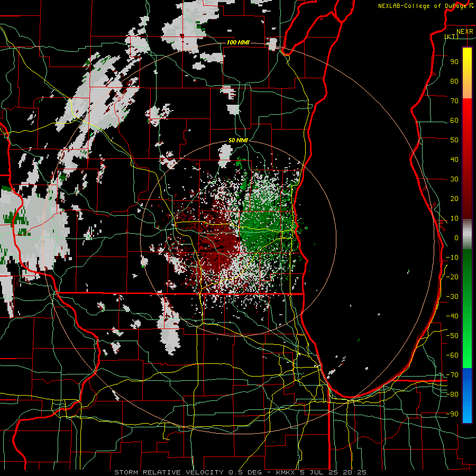
Task: Click the "50 NMI" range ring label
Action: 238,140
